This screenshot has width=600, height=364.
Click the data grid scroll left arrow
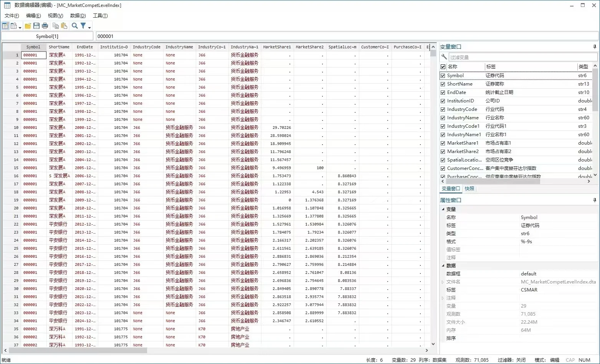(x=5, y=350)
